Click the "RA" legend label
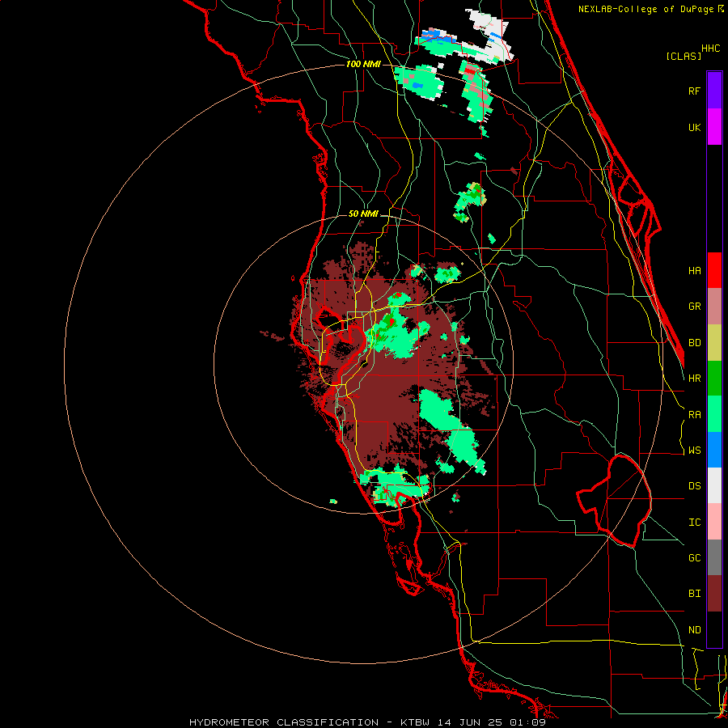Viewport: 728px width, 728px height. tap(694, 414)
